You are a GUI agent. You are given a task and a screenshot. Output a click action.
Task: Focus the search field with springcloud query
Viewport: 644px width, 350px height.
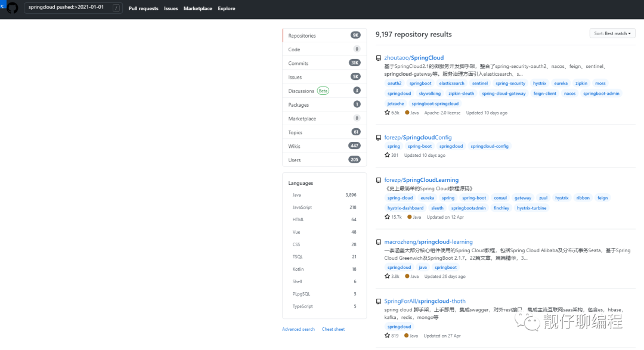click(73, 8)
